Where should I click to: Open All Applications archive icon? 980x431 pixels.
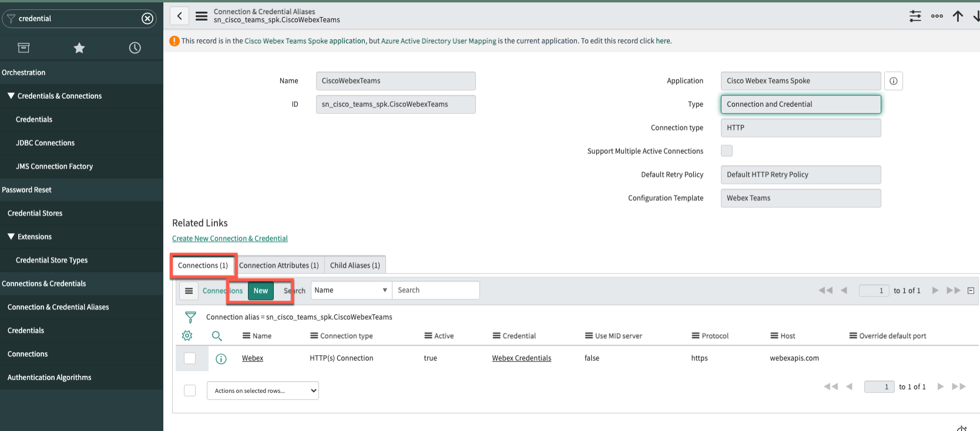24,48
